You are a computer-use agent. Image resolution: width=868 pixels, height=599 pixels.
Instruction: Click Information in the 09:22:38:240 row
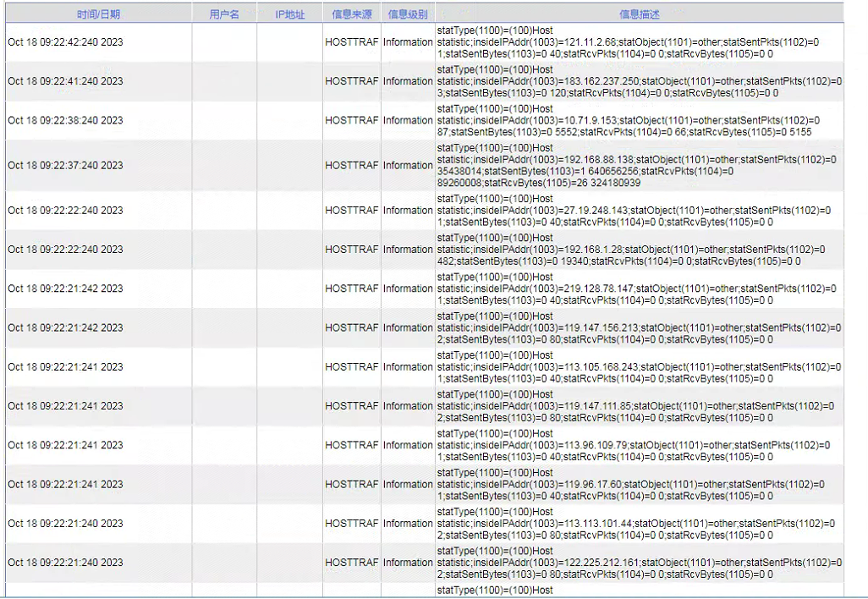pos(408,121)
